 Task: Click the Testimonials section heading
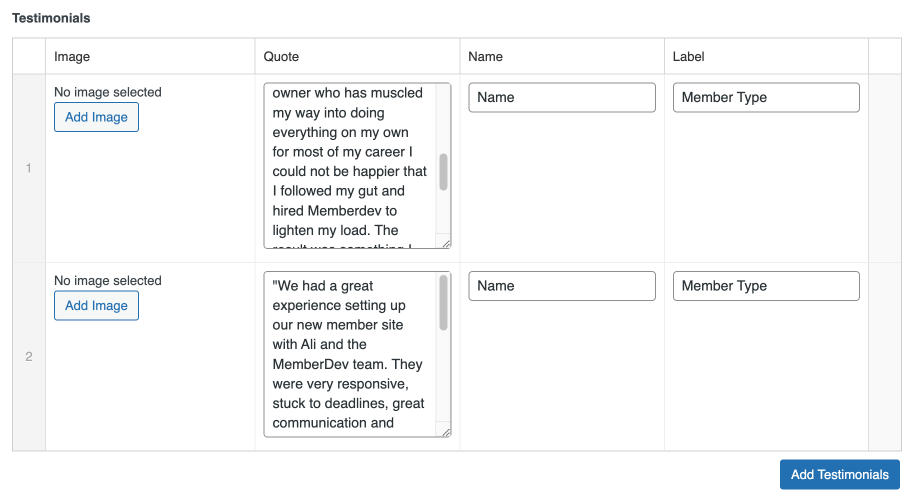[50, 18]
